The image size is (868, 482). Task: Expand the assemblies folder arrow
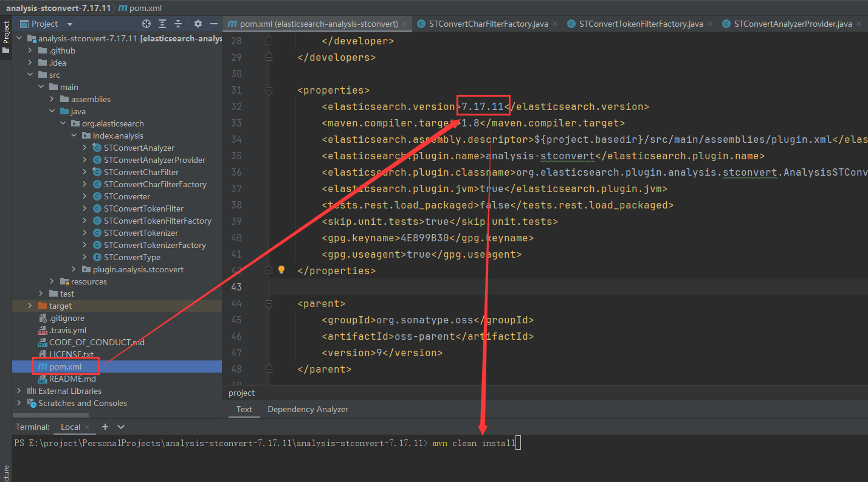(52, 99)
